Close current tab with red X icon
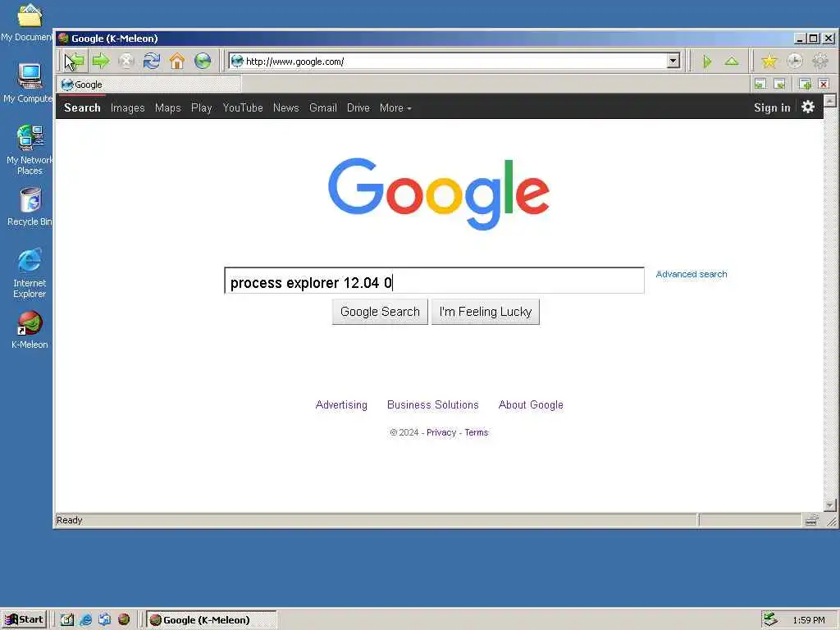This screenshot has width=840, height=630. point(824,84)
